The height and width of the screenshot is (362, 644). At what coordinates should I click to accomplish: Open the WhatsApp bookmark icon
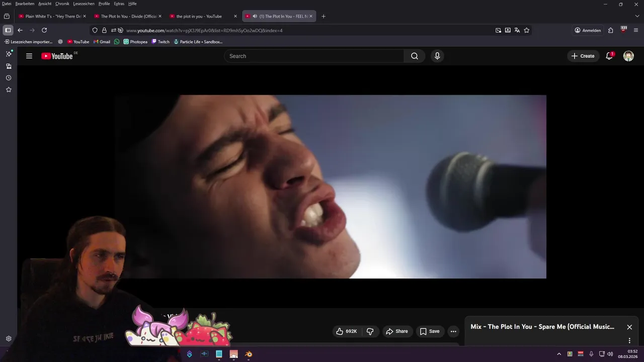coord(117,42)
